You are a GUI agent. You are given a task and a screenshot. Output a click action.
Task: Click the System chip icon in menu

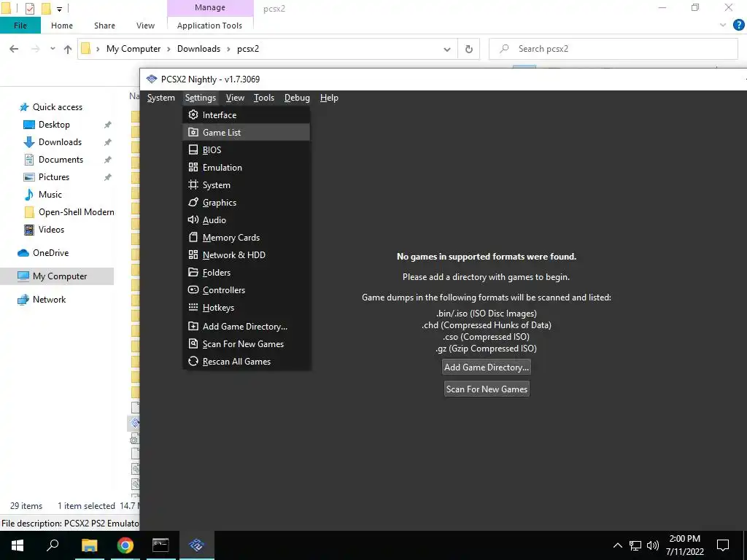(x=193, y=184)
